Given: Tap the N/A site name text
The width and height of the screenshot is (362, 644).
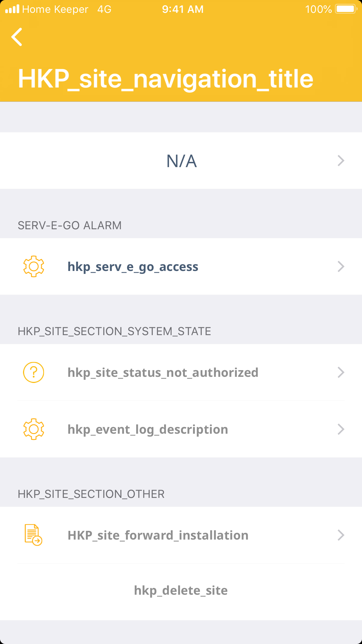Looking at the screenshot, I should [181, 161].
